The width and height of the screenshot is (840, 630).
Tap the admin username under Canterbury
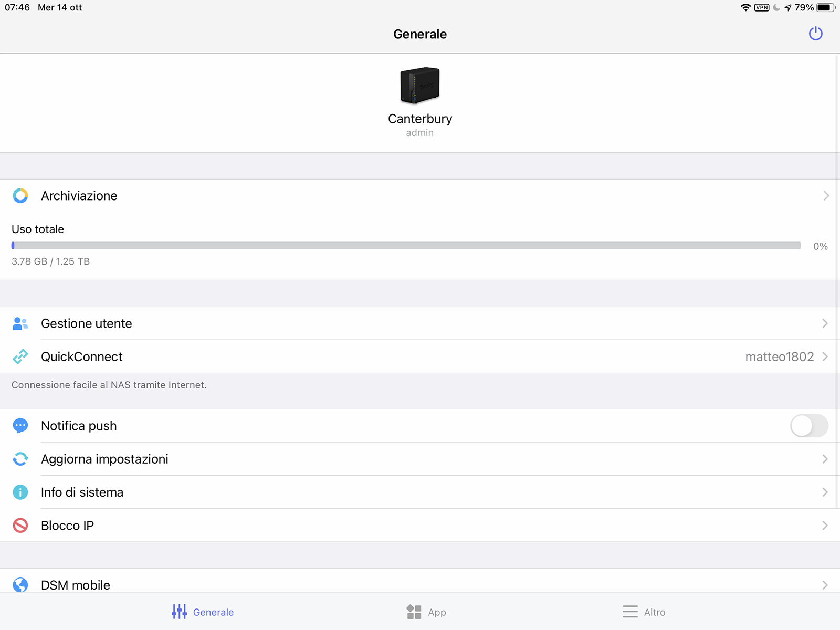(x=420, y=133)
